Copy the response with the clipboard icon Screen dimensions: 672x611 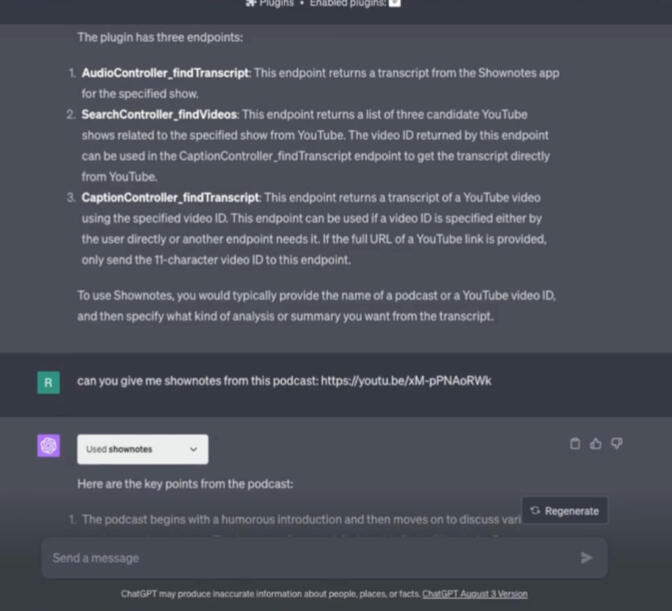tap(575, 444)
